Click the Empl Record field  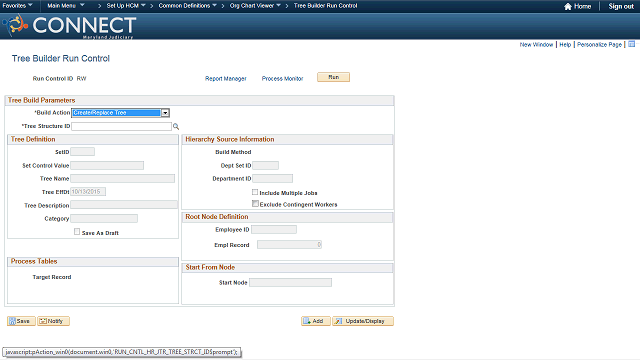(289, 244)
